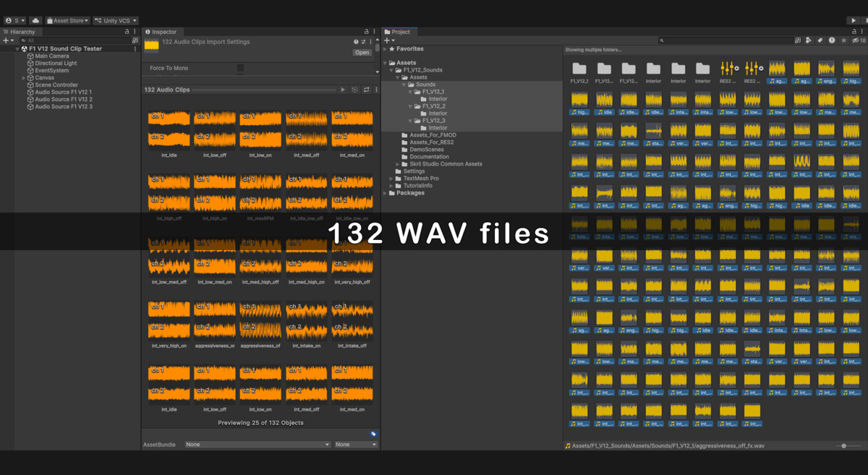Open the Hierarchy panel kebab menu

pos(135,32)
